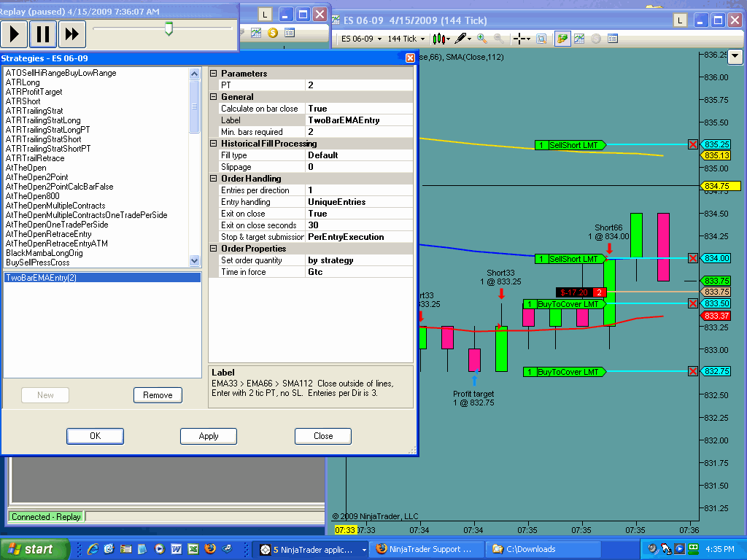
Task: Click the zoom frame icon in chart toolbar
Action: click(541, 39)
